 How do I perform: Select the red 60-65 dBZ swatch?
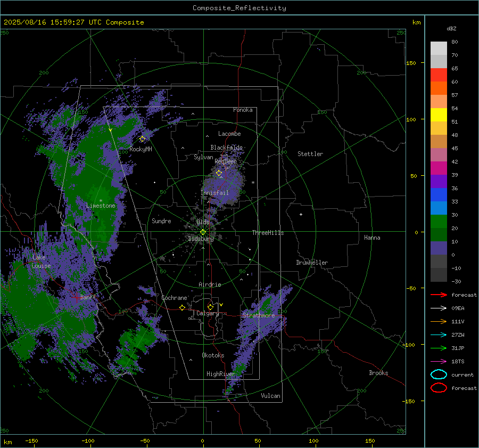tap(439, 75)
